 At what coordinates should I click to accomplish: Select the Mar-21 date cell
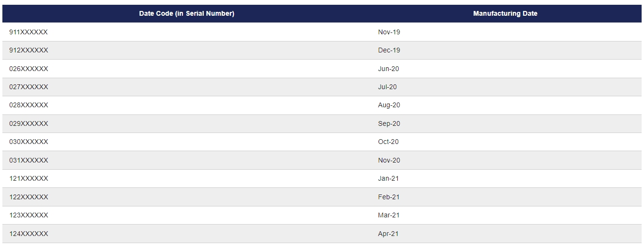pos(389,215)
